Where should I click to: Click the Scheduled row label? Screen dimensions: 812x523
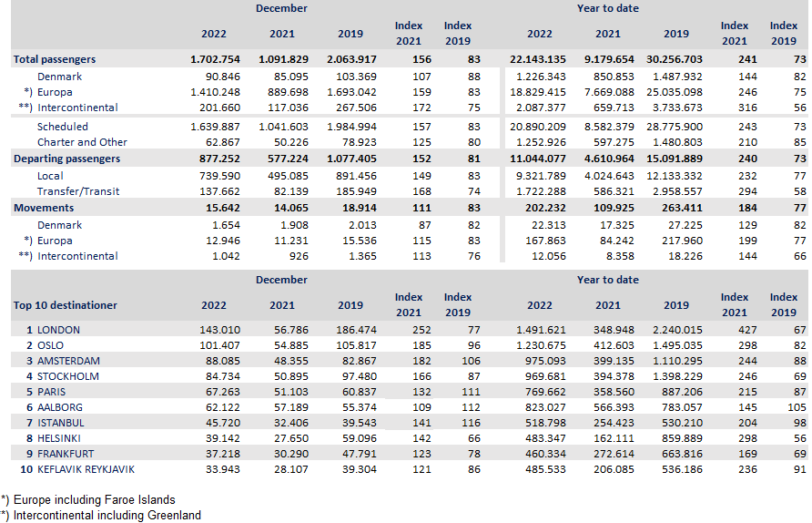pyautogui.click(x=63, y=127)
